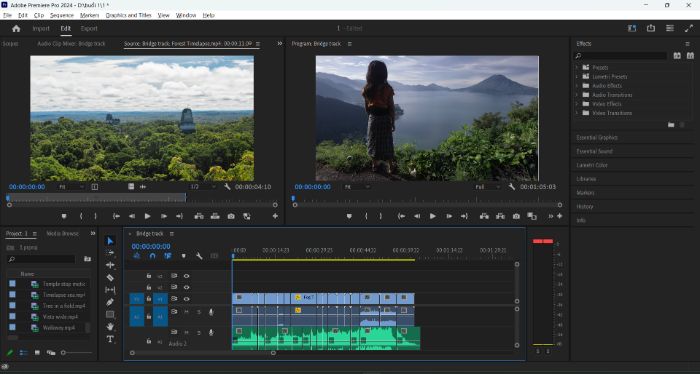Add marker in the timeline panel

tap(183, 256)
